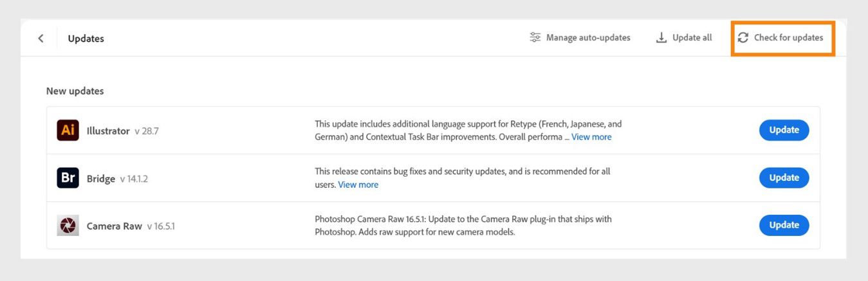Click the Bridge app icon
Image resolution: width=868 pixels, height=281 pixels.
(x=68, y=178)
